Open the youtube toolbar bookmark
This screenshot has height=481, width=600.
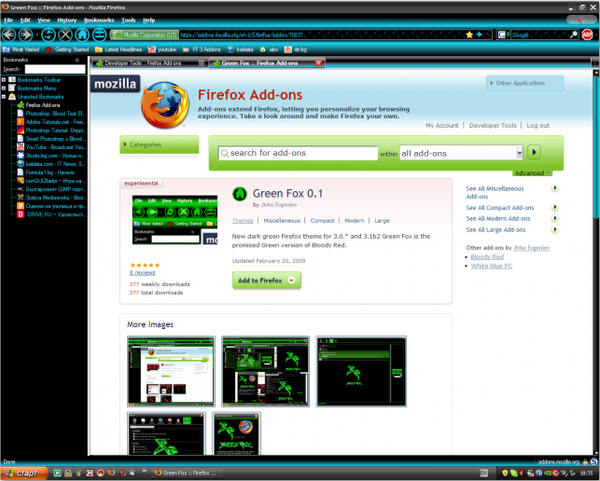point(162,49)
